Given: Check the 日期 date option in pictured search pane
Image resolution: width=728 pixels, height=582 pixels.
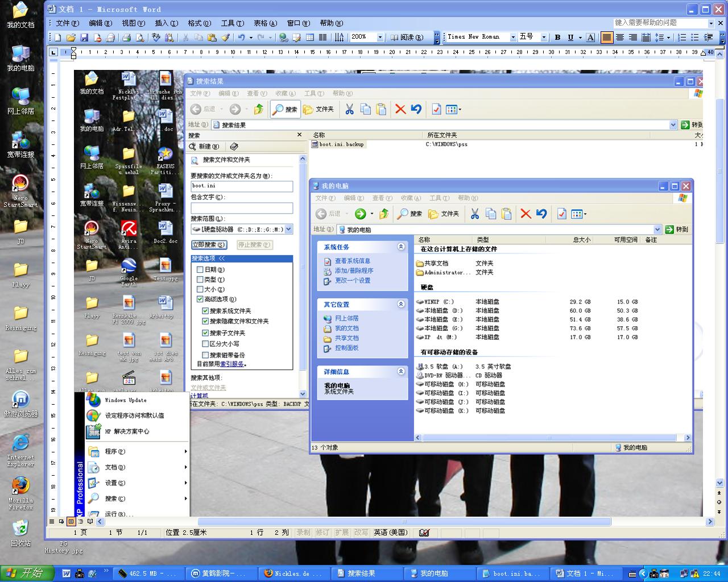Looking at the screenshot, I should click(200, 269).
